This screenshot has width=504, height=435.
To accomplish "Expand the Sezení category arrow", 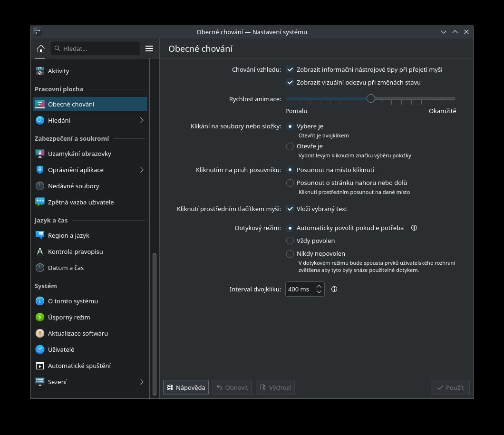I will [142, 382].
